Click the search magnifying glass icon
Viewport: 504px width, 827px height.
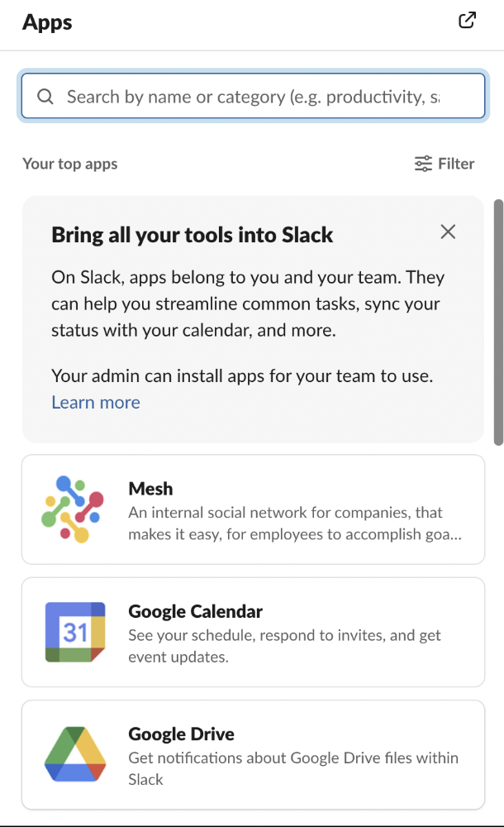(x=45, y=96)
